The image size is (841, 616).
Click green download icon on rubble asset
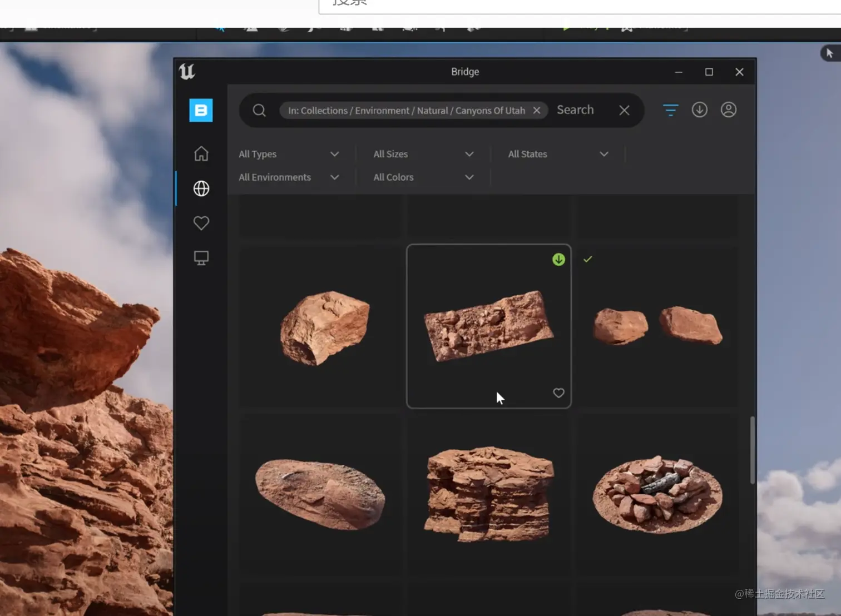pyautogui.click(x=558, y=260)
